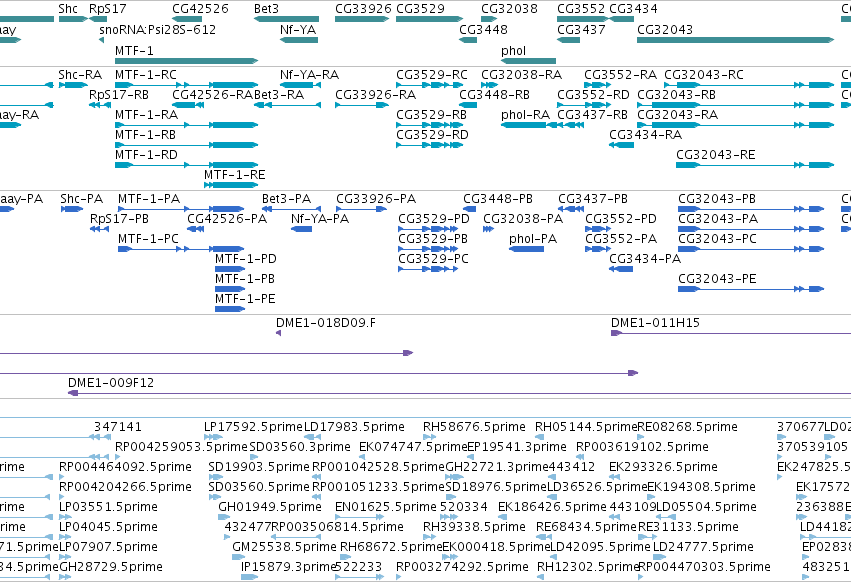Click the CG3529 gene label
851x582 pixels.
(x=420, y=9)
